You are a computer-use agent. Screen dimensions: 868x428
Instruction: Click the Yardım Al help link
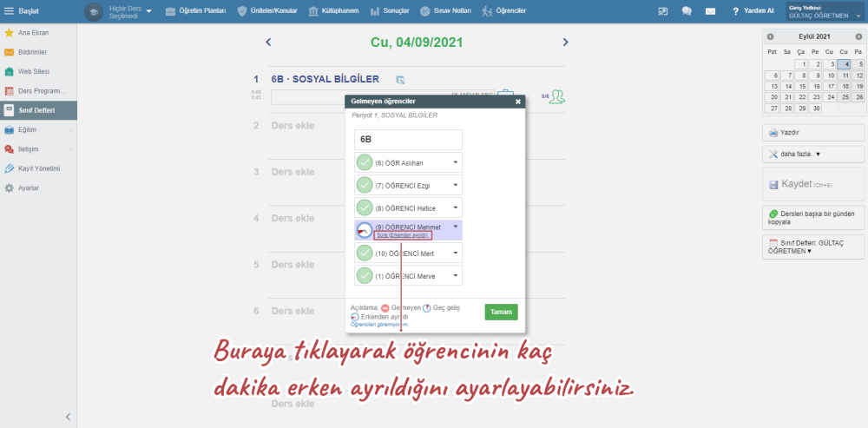coord(752,11)
